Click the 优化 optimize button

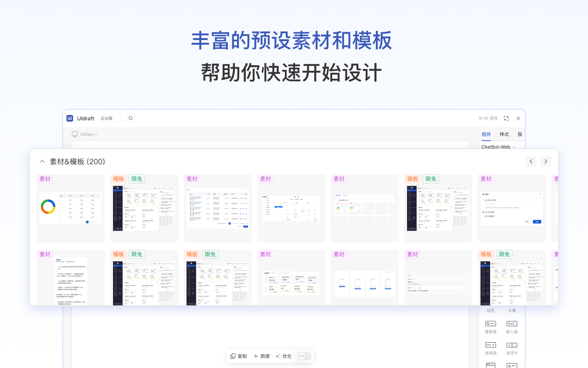[x=283, y=356]
